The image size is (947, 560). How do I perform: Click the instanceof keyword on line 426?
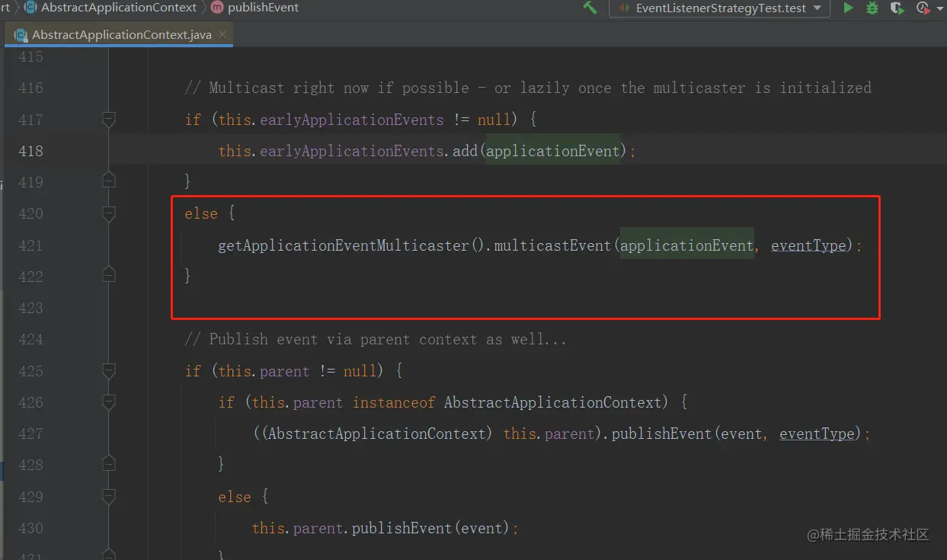394,402
